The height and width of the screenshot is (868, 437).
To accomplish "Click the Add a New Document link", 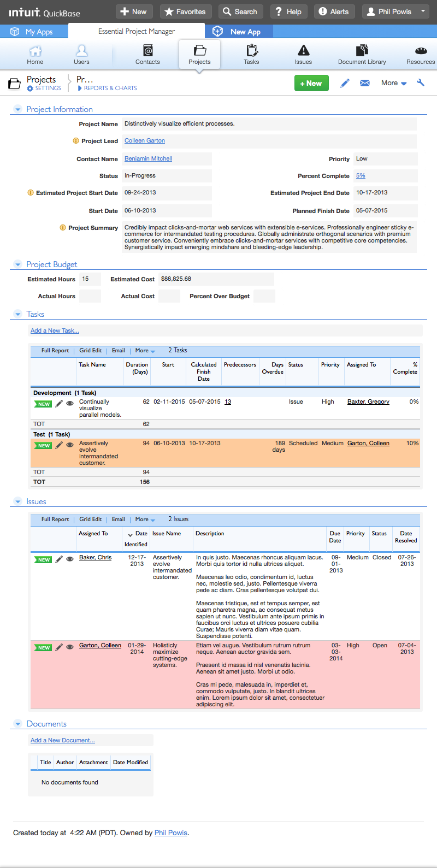I will (x=63, y=740).
